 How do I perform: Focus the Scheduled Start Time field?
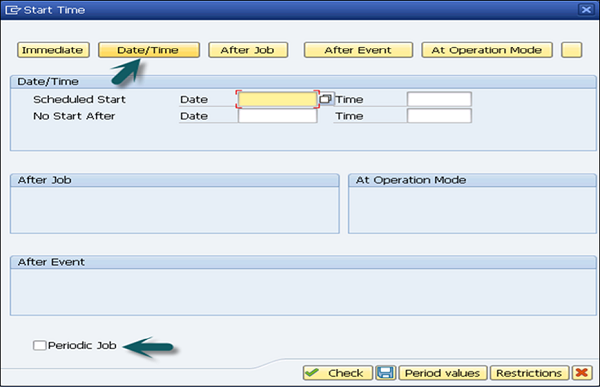click(x=439, y=99)
